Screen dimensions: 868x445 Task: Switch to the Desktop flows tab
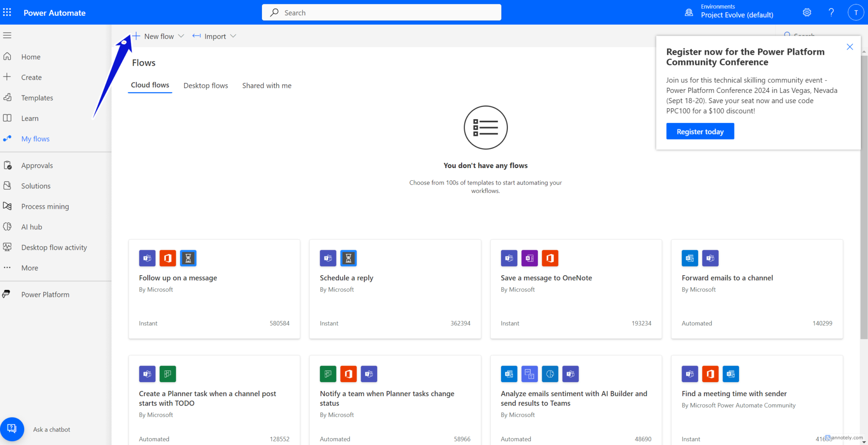[206, 85]
